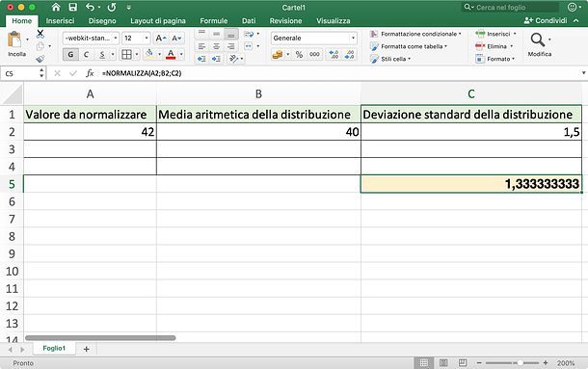This screenshot has height=369, width=588.
Task: Click the fill color bucket swatch
Action: pyautogui.click(x=149, y=54)
